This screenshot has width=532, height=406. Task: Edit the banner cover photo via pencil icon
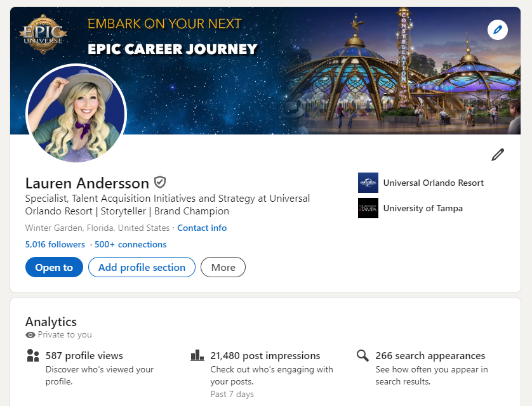(x=497, y=30)
